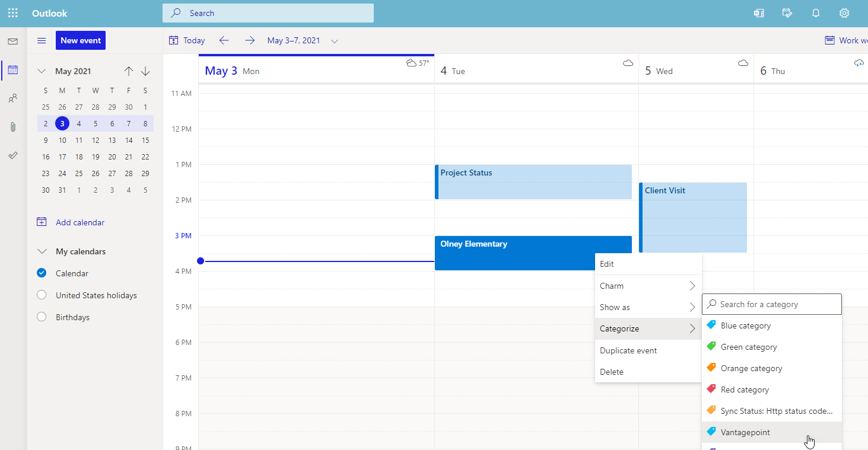Screen dimensions: 868x450
Task: Click the Outlook title link
Action: click(x=49, y=13)
